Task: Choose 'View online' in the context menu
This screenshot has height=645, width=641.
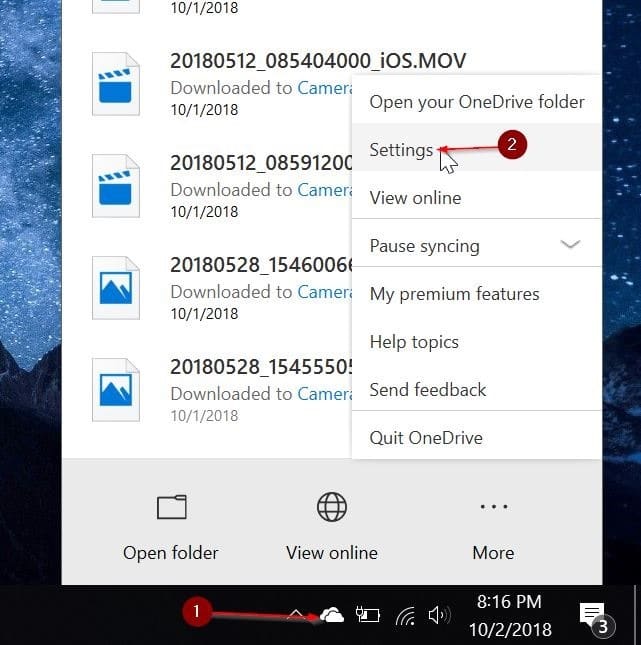Action: (x=476, y=198)
